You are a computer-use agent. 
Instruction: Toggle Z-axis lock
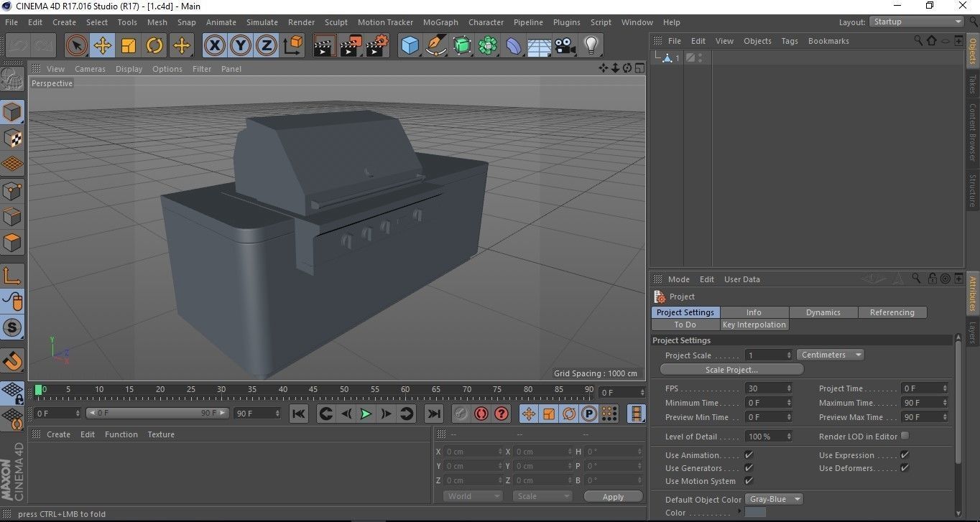click(x=266, y=46)
